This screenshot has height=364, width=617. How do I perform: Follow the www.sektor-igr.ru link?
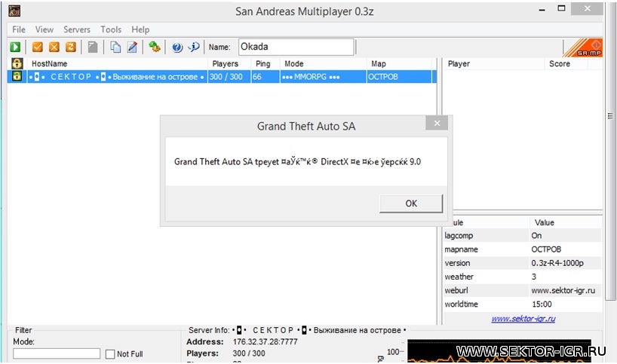(x=523, y=318)
